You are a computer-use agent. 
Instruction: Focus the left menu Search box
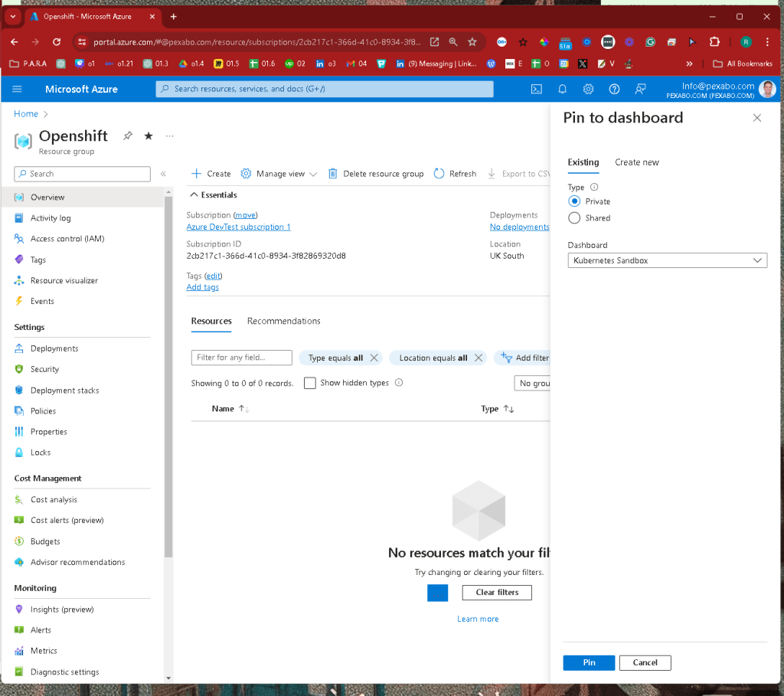pyautogui.click(x=83, y=174)
